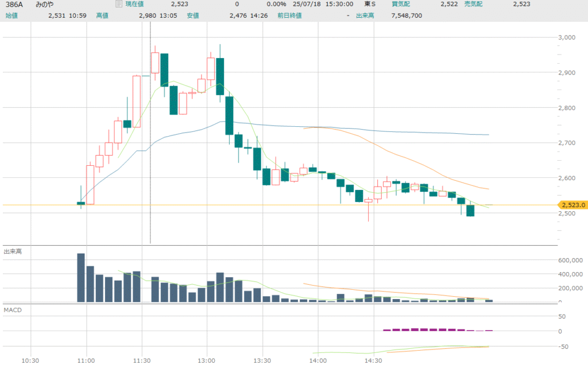Click the 11:00 time axis label

86,360
